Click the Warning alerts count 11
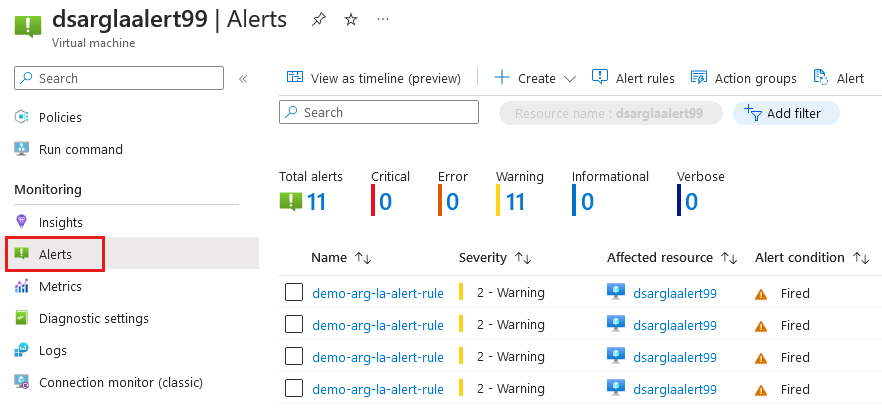The image size is (882, 410). click(515, 202)
